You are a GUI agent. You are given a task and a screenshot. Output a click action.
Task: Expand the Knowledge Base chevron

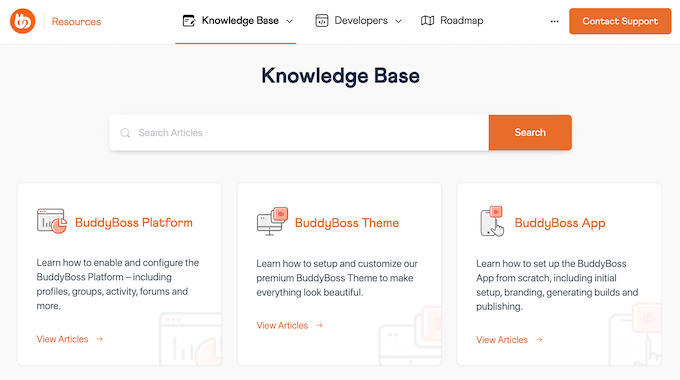[x=290, y=21]
